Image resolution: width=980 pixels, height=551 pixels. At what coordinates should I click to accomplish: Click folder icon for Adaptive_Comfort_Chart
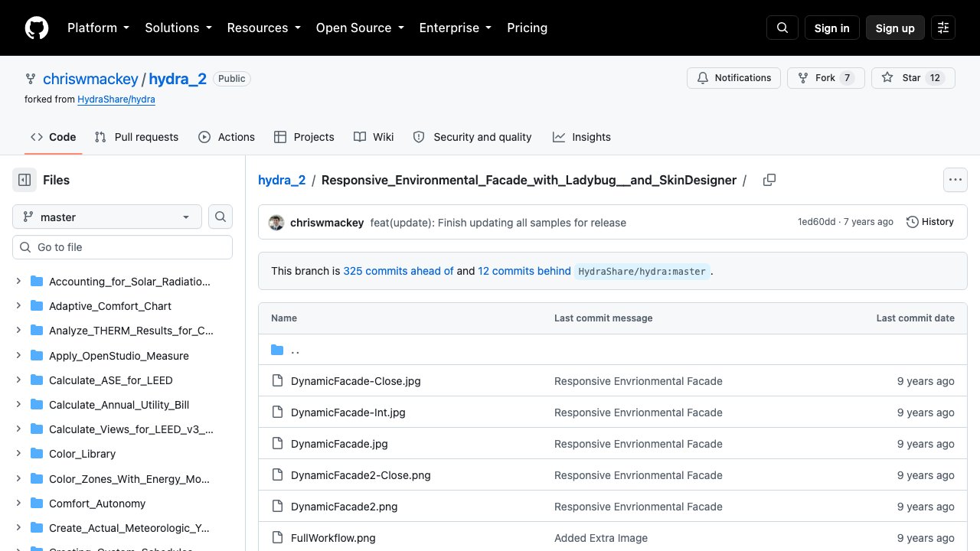tap(37, 306)
